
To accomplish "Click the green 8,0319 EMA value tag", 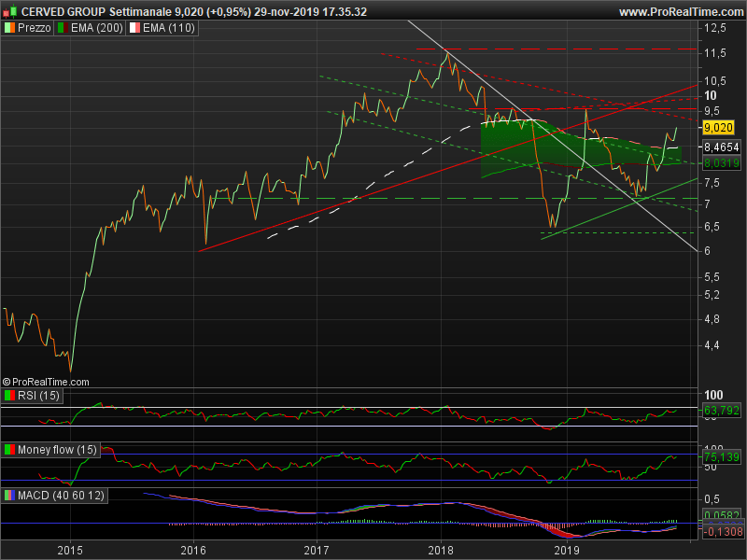I will (x=721, y=163).
